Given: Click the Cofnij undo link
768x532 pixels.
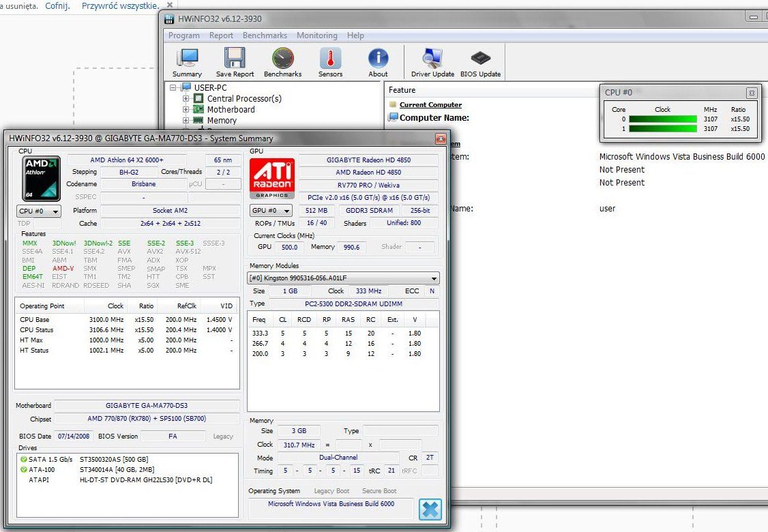Looking at the screenshot, I should tap(57, 6).
